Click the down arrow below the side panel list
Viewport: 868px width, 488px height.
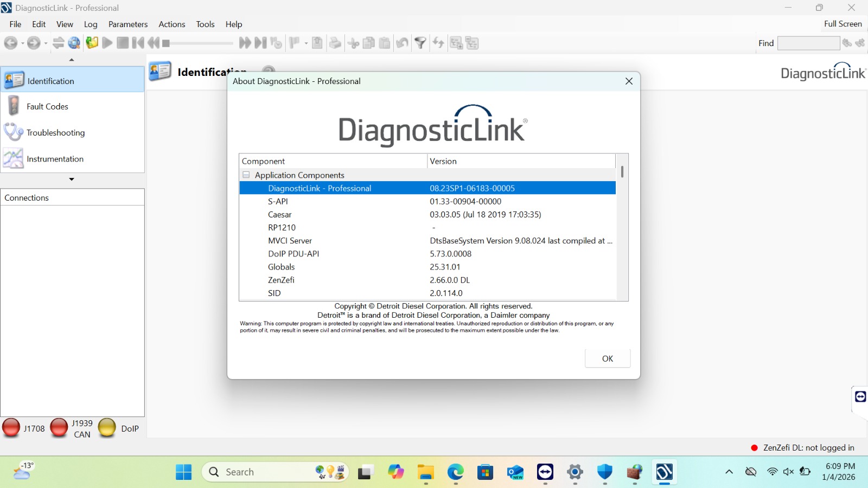72,179
